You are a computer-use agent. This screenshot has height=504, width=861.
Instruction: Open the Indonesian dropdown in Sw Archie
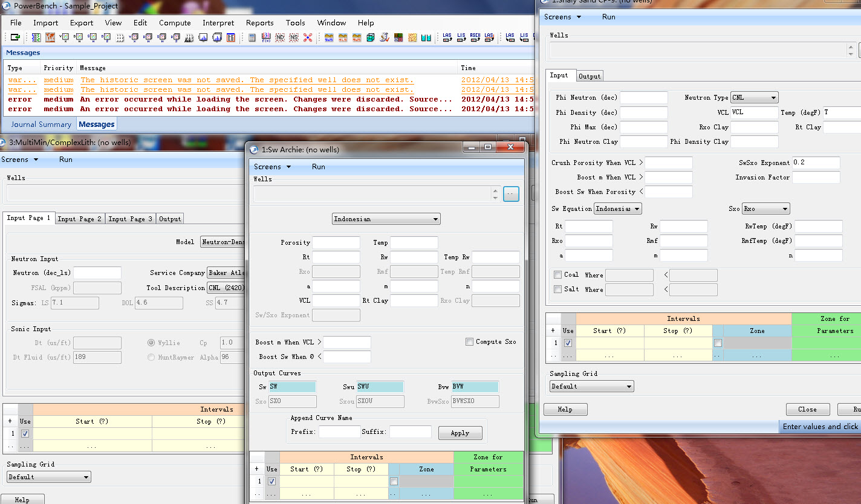[x=386, y=219]
